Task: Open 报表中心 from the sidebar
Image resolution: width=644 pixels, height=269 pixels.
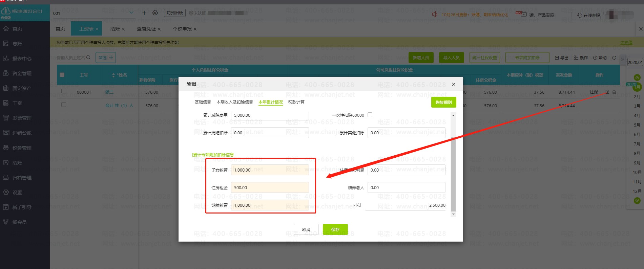Action: pyautogui.click(x=22, y=59)
